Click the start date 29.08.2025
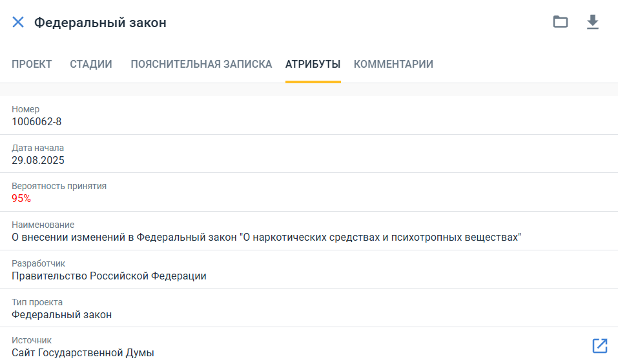618x364 pixels. click(x=38, y=160)
